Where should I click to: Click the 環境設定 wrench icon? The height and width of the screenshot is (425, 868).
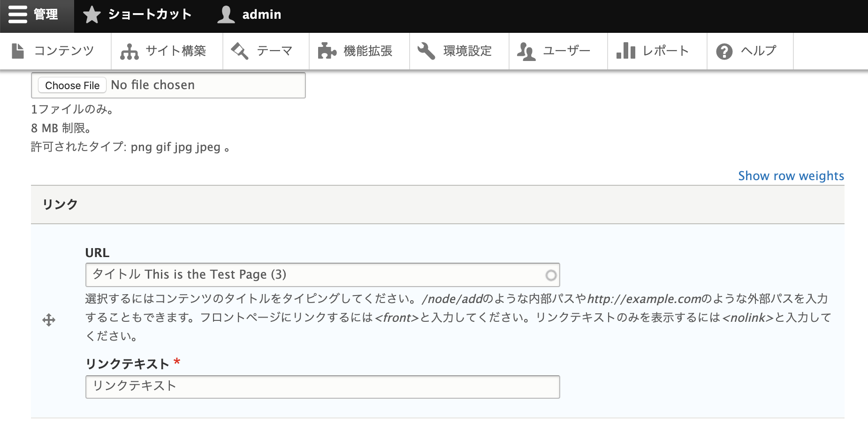[427, 51]
